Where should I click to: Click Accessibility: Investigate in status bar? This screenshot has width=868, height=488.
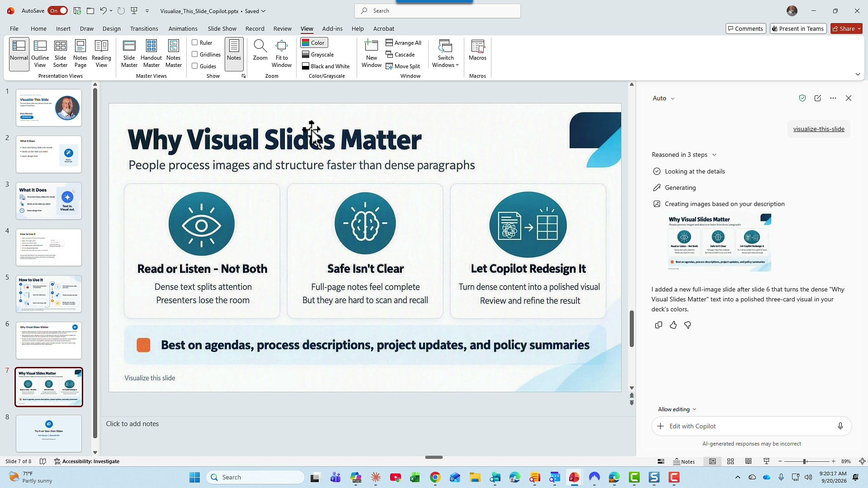click(87, 461)
